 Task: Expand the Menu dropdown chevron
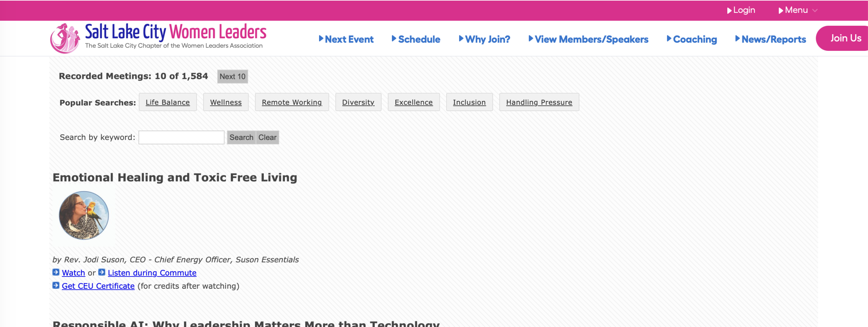click(x=815, y=11)
